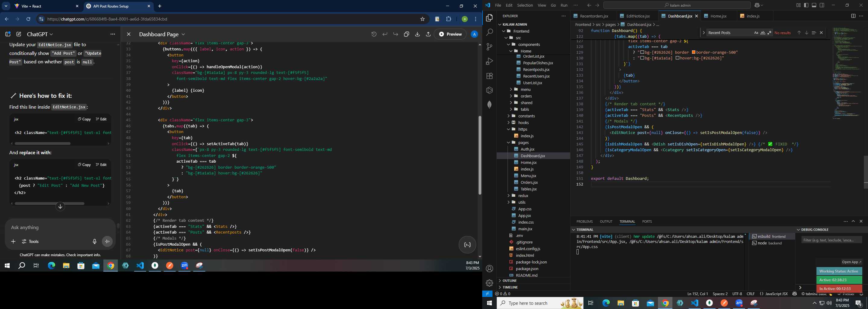Download the Dashboard Page canvas
Image resolution: width=868 pixels, height=309 pixels.
point(417,34)
